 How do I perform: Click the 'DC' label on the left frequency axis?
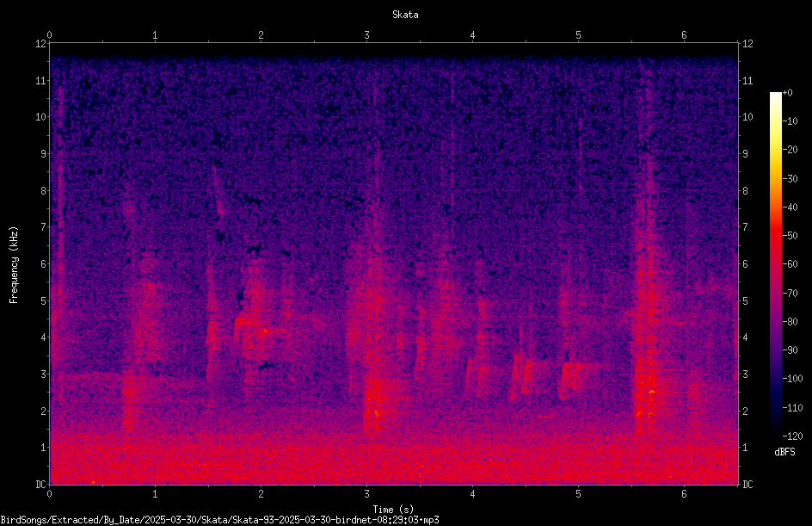pos(40,485)
